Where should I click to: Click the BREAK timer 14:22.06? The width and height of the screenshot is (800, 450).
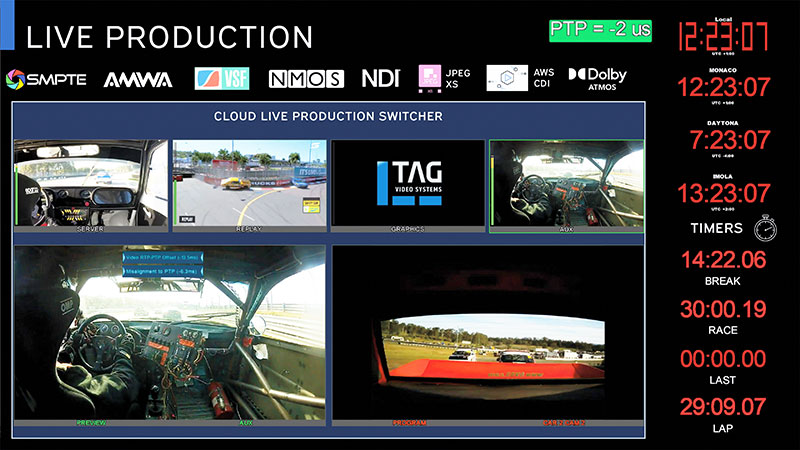click(723, 260)
